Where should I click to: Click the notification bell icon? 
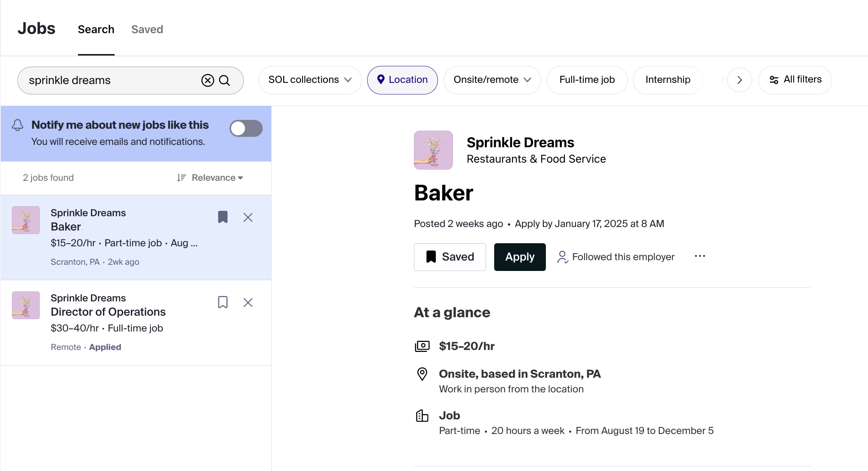click(18, 125)
